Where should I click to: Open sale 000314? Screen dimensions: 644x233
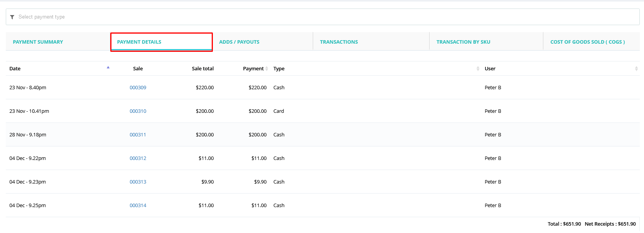[x=138, y=205]
